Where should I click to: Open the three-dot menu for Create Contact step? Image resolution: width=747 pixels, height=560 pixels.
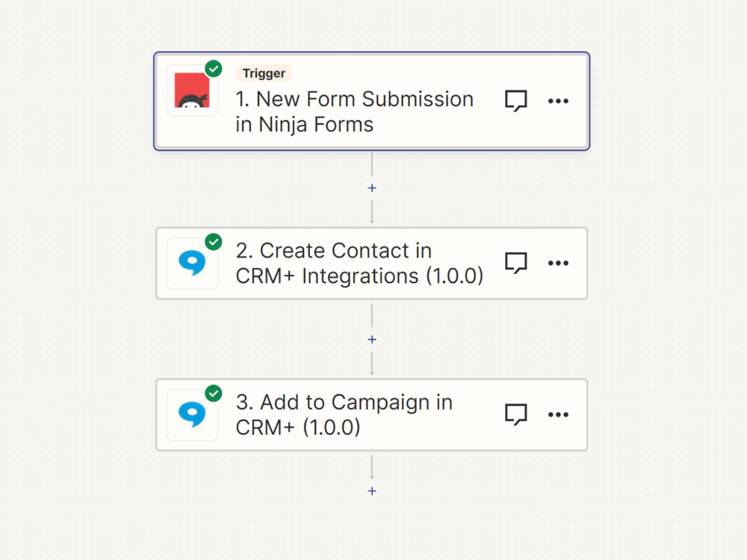pos(558,263)
